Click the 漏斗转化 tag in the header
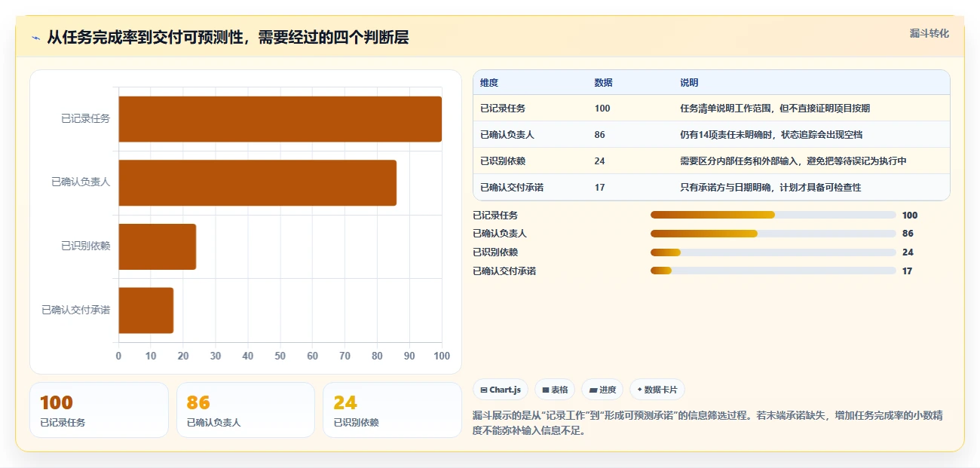 pyautogui.click(x=929, y=33)
